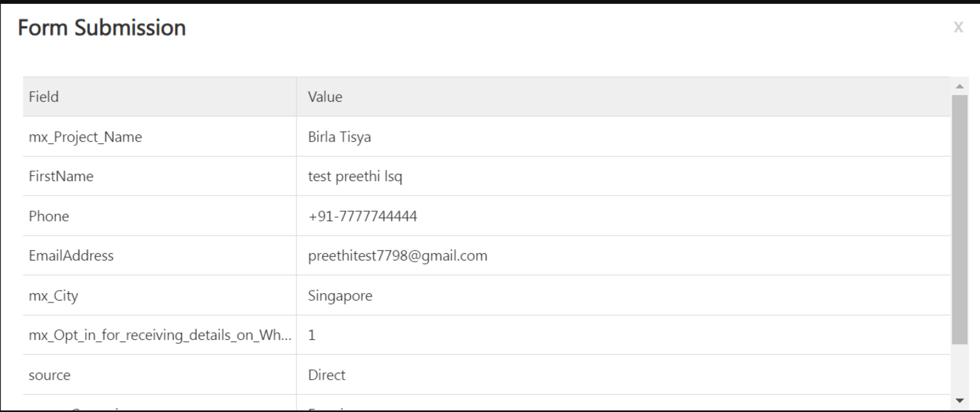
Task: Click the opt-in value 1
Action: pos(312,335)
